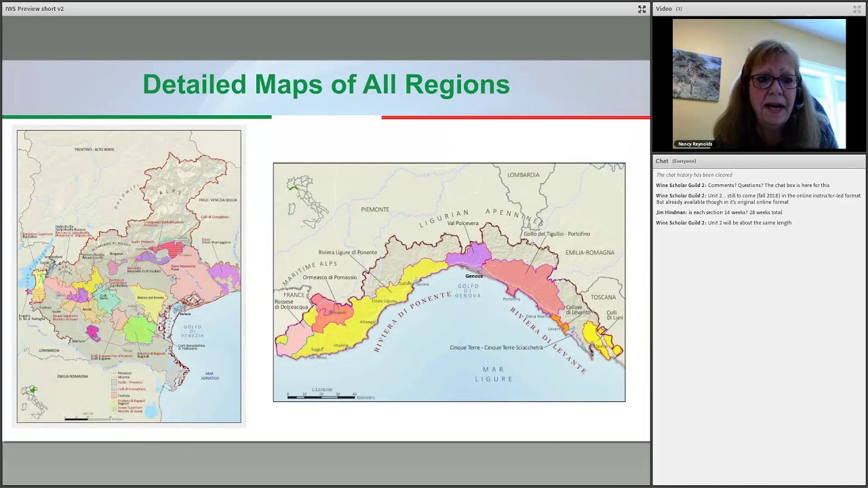Click Jim Hindman's chat question

719,212
